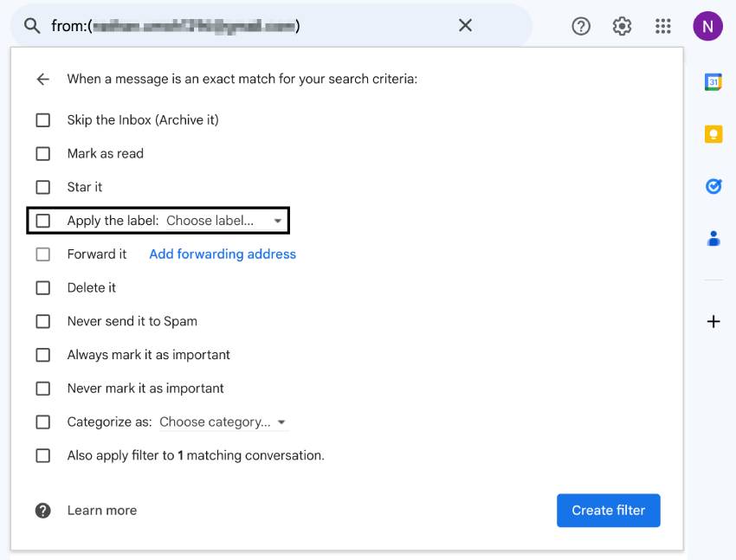Enable the Mark as read option
The image size is (736, 560).
tap(43, 153)
